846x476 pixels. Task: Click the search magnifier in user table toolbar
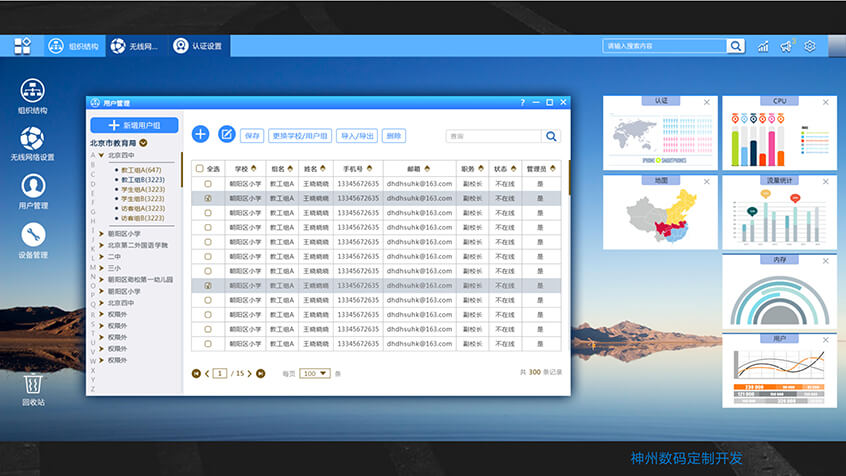[551, 136]
